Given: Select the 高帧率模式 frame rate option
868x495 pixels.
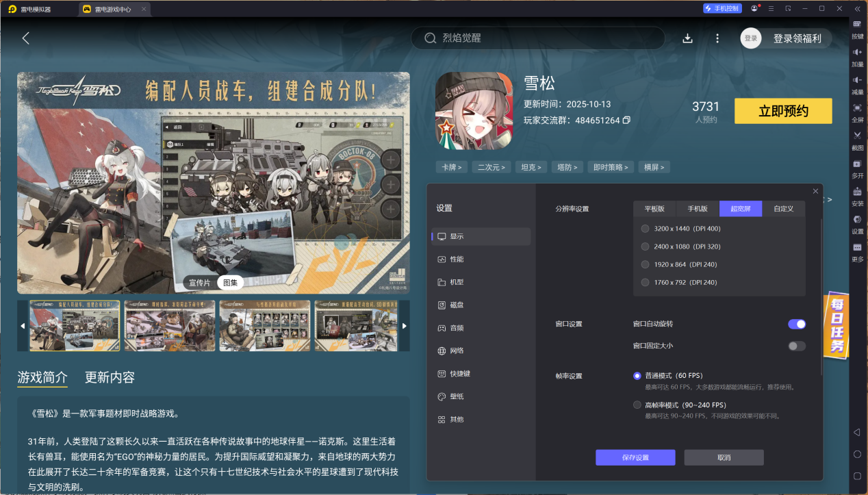Looking at the screenshot, I should point(636,405).
